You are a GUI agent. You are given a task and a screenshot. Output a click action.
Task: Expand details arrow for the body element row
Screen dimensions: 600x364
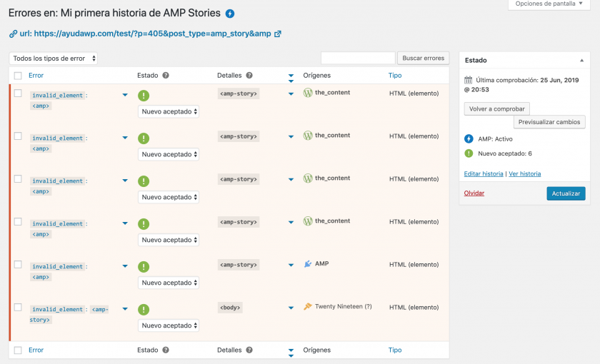pos(291,308)
